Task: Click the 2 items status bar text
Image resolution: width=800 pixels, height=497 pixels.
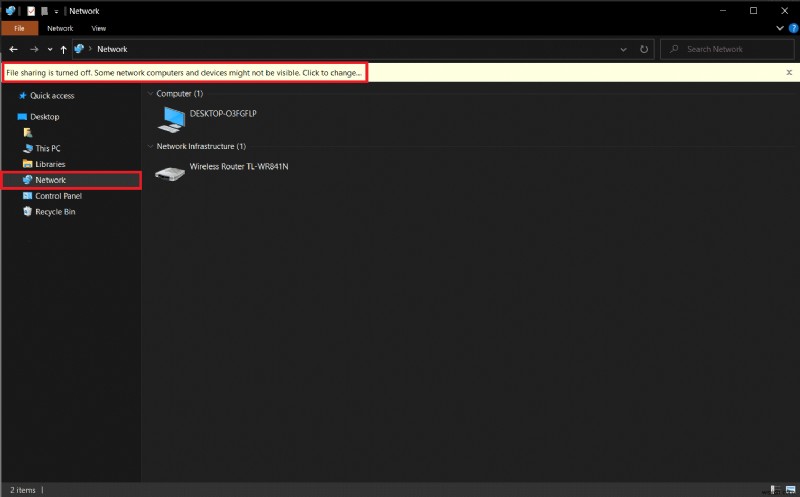Action: 23,490
